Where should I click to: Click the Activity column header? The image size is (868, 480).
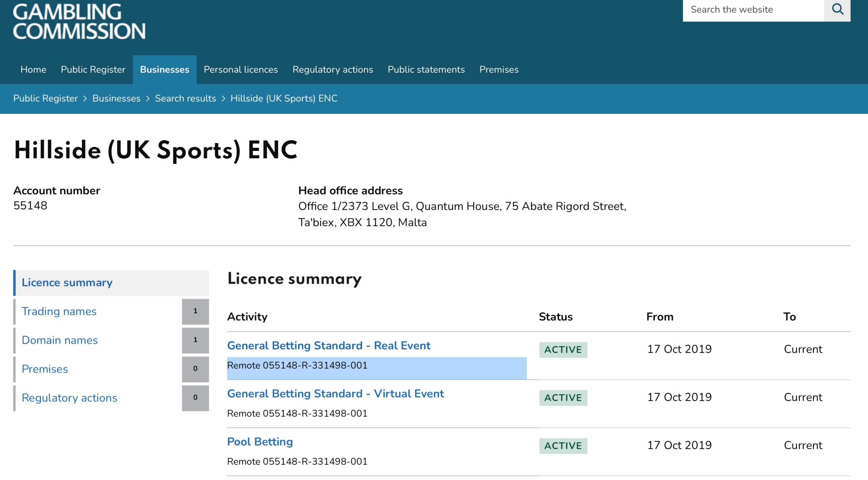click(247, 317)
